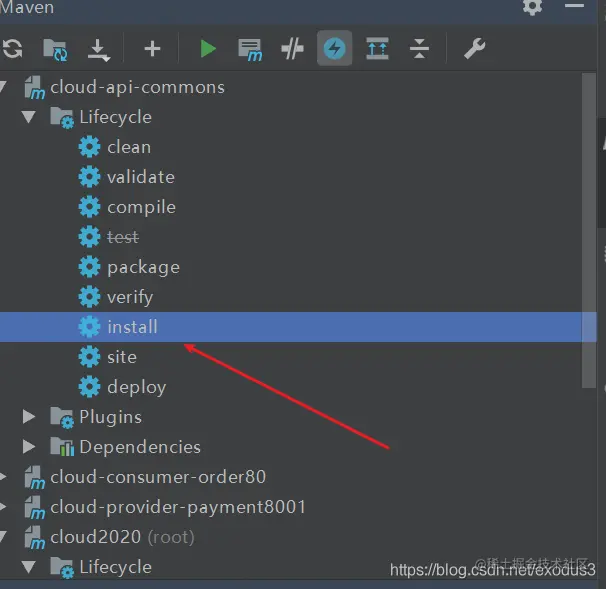Viewport: 606px width, 589px height.
Task: Collapse cloud2020 Lifecycle folder arrow
Action: (x=29, y=567)
